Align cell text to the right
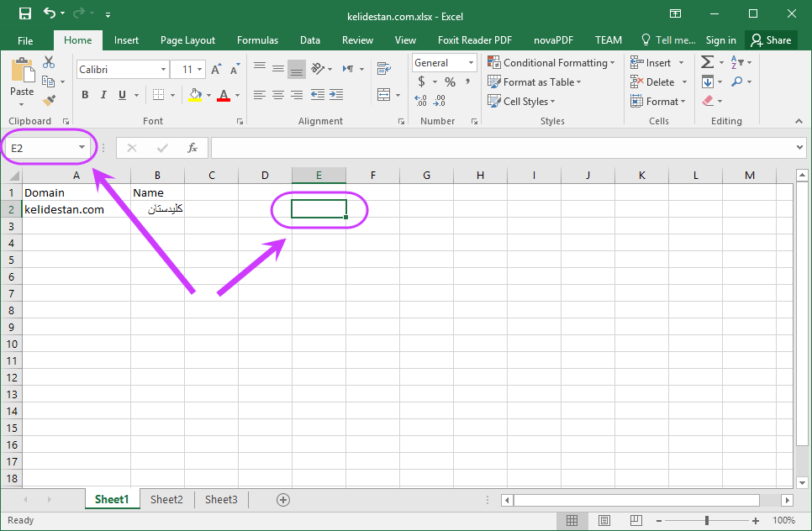 point(297,95)
